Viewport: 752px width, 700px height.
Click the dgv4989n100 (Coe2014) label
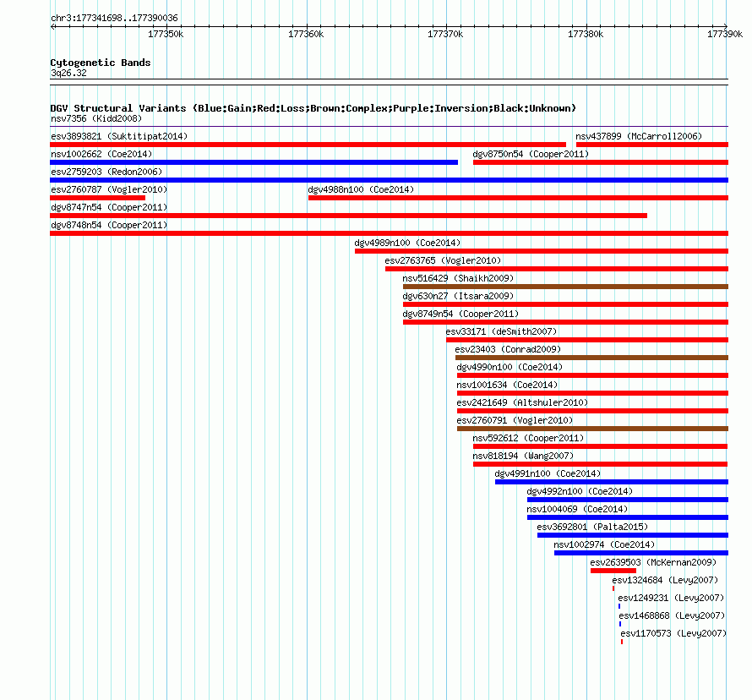click(x=407, y=243)
